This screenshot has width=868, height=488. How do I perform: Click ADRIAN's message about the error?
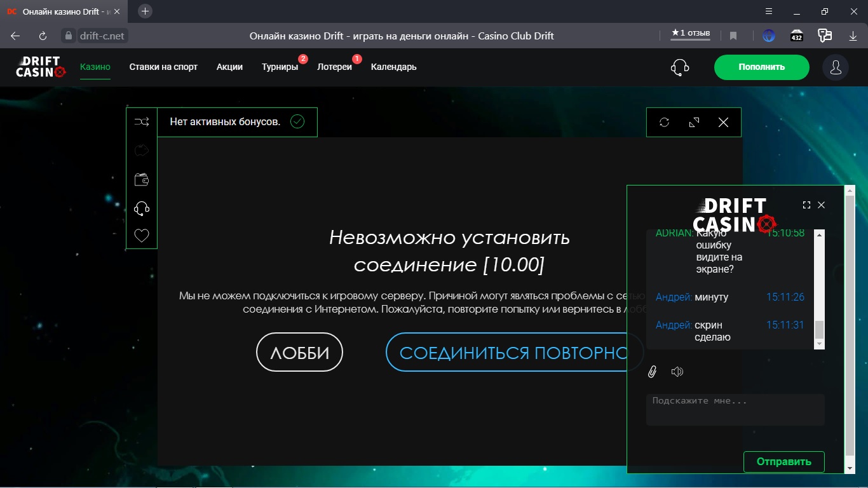[x=729, y=251]
